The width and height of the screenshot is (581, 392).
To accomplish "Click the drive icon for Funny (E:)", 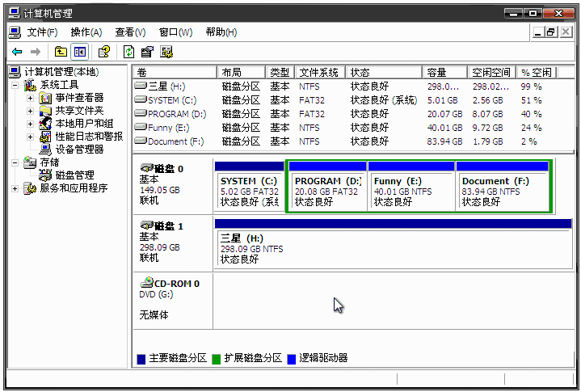I will [141, 127].
